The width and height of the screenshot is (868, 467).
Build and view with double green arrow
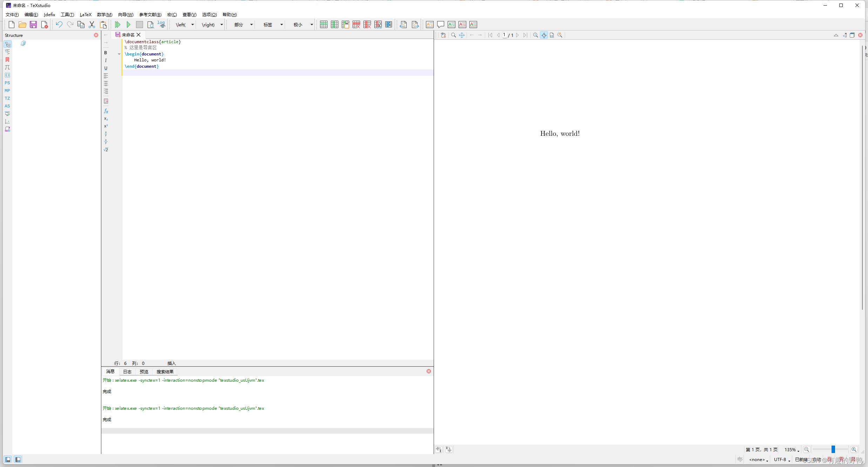(x=117, y=25)
